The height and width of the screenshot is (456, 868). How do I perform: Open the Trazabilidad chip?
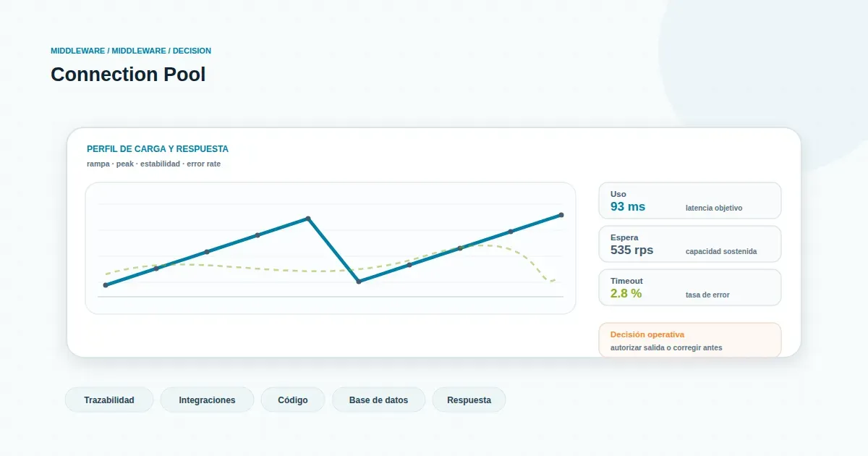[x=109, y=400]
